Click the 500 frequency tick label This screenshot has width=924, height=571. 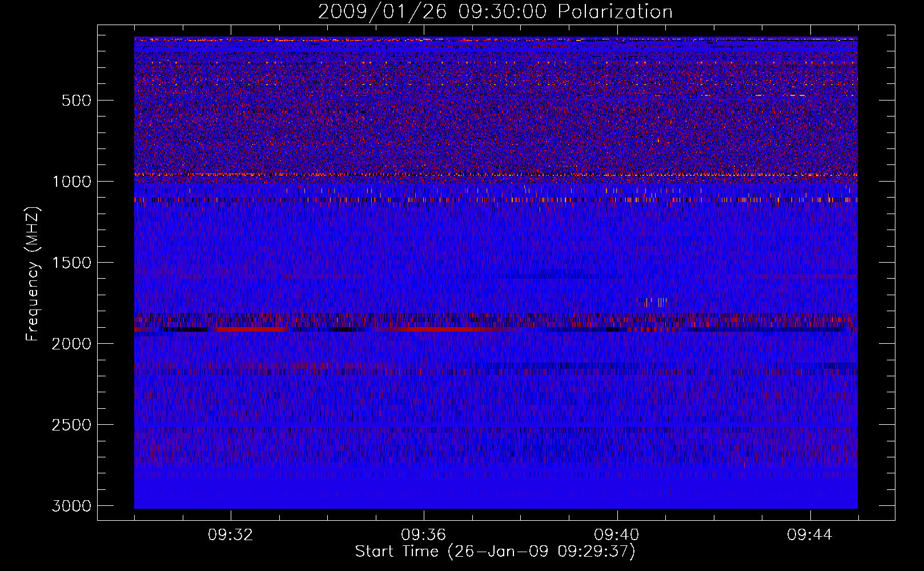77,100
